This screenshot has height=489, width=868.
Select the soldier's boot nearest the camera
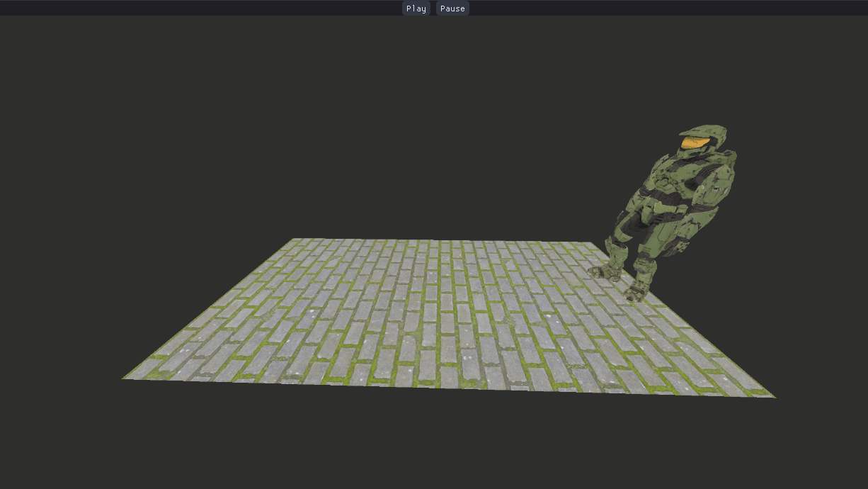pyautogui.click(x=637, y=291)
